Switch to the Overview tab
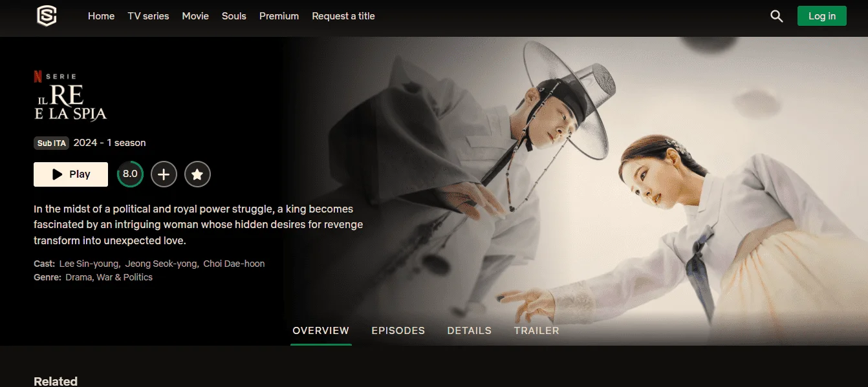 [321, 330]
